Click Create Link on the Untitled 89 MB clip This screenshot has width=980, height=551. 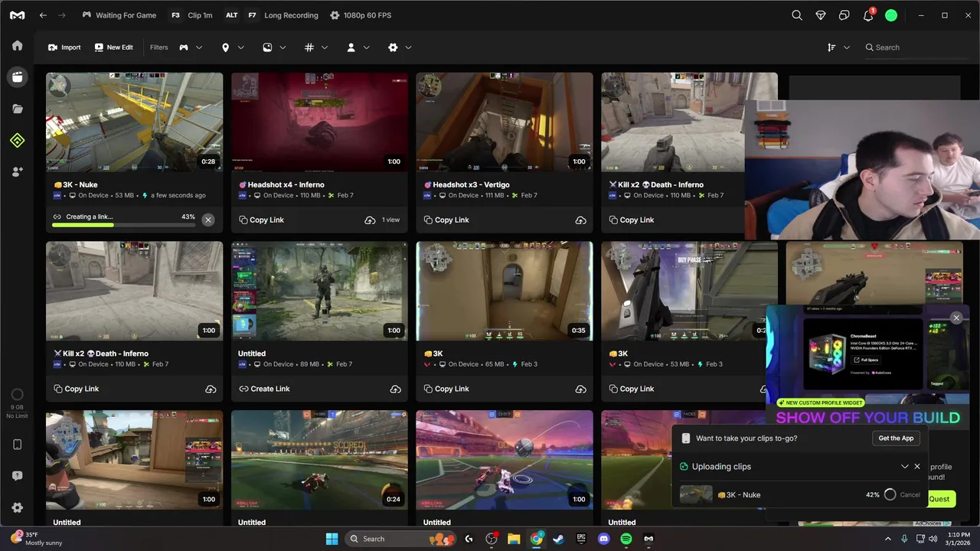tap(264, 389)
